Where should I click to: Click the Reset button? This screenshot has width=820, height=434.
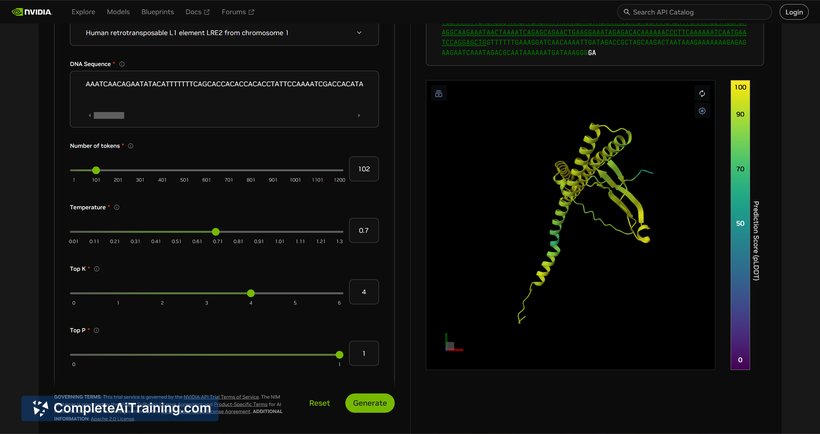[320, 403]
